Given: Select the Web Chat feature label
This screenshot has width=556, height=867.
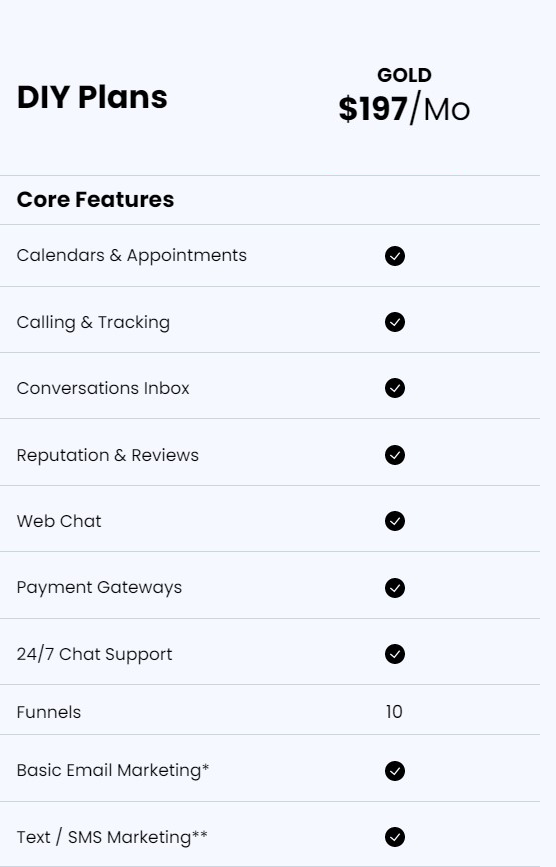Looking at the screenshot, I should [x=59, y=521].
